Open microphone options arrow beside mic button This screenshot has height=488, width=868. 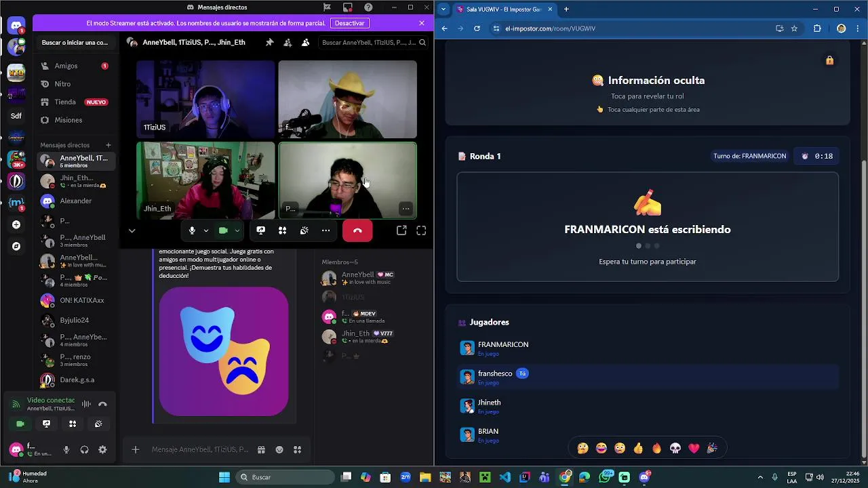tap(205, 230)
